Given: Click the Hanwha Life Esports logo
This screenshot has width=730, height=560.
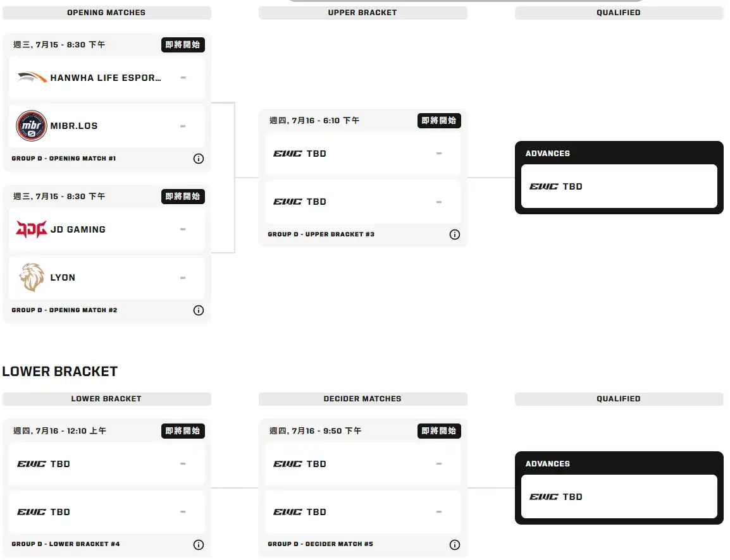Looking at the screenshot, I should coord(32,77).
